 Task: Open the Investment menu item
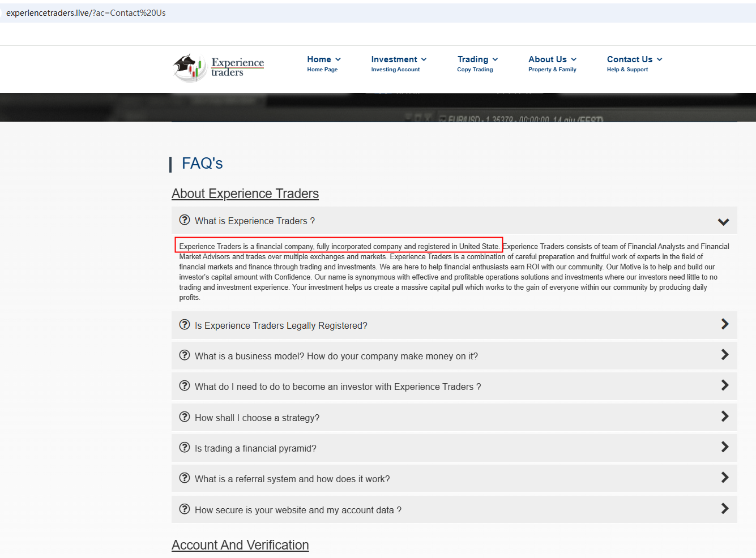[x=394, y=59]
